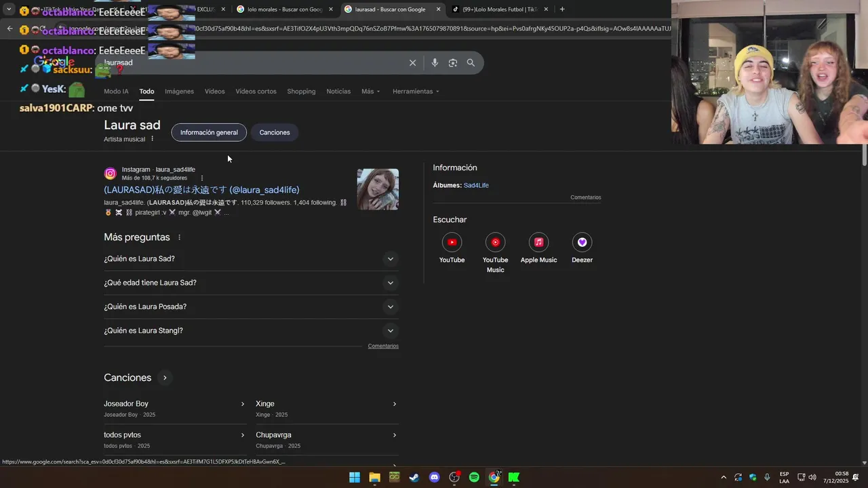Viewport: 868px width, 488px height.
Task: Open the Sad4Life album link
Action: 476,185
